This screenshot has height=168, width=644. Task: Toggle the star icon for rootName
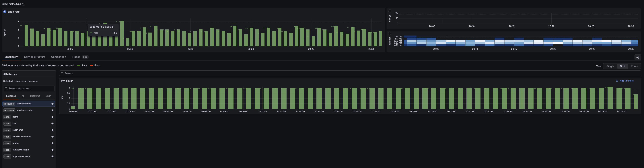pyautogui.click(x=52, y=130)
